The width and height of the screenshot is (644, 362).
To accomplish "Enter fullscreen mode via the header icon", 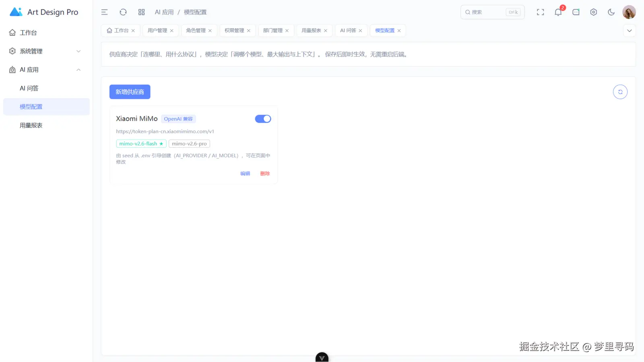I will click(x=541, y=12).
